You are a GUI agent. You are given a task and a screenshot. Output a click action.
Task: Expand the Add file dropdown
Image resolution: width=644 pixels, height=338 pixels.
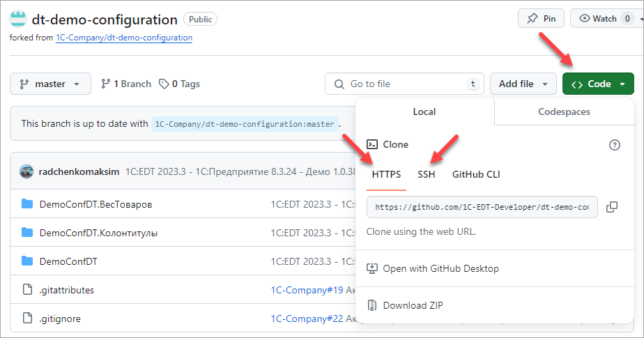[x=523, y=84]
